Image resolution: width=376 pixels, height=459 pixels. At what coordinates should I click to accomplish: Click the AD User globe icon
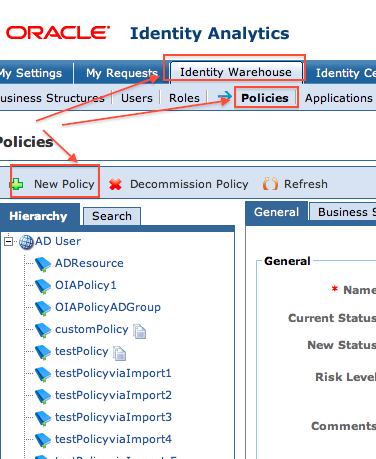pos(26,242)
